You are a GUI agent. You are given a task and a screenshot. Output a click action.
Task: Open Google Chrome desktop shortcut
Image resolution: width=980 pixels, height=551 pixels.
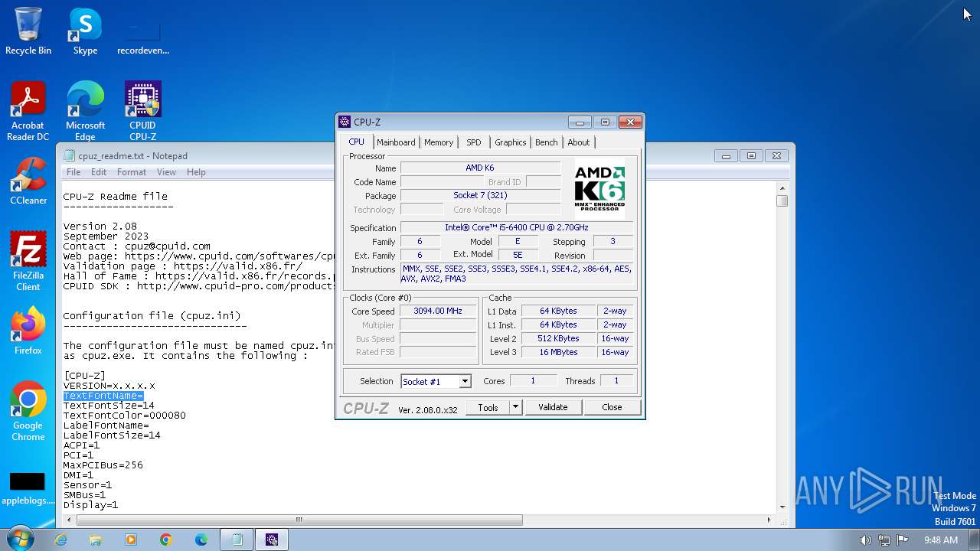pyautogui.click(x=28, y=412)
